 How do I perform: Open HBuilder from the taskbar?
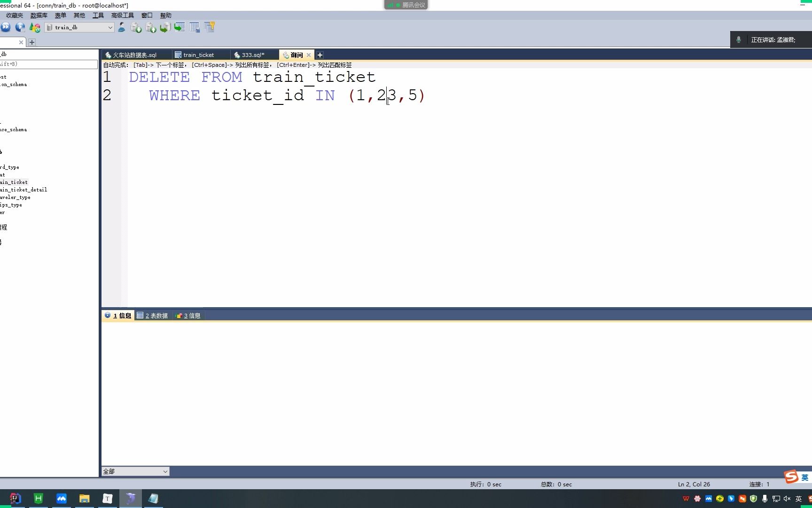pos(39,499)
